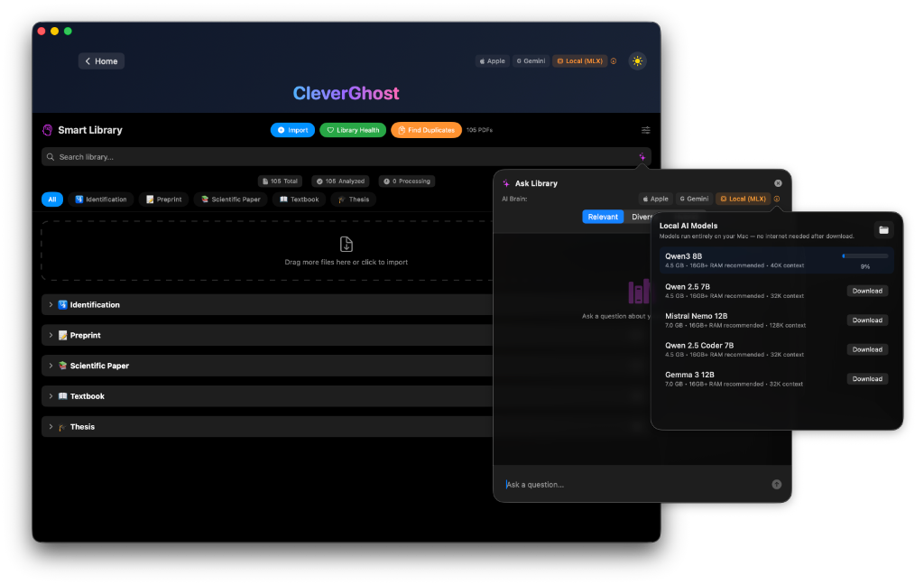The width and height of the screenshot is (924, 585).
Task: Click Find Duplicates button
Action: pos(426,130)
